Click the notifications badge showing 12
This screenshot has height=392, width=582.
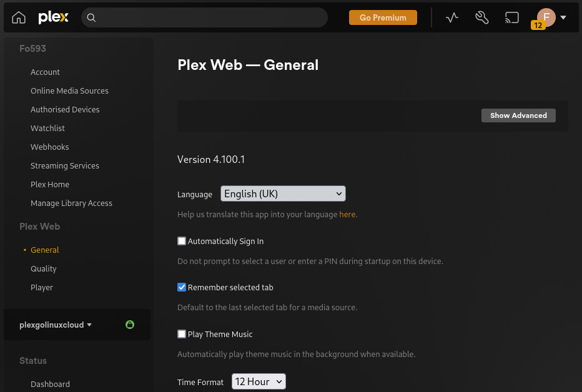[538, 26]
